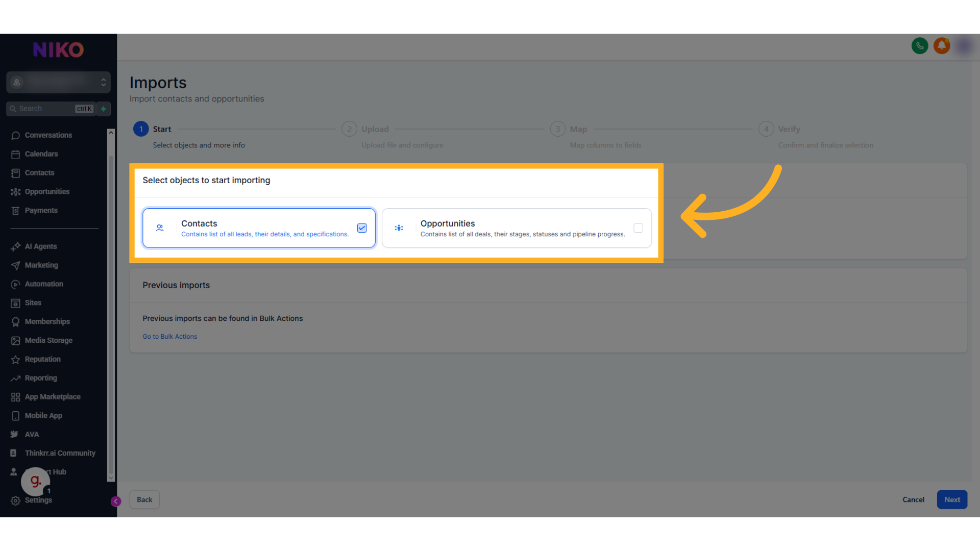Open Opportunities in the sidebar
Image resolution: width=980 pixels, height=551 pixels.
pos(47,192)
